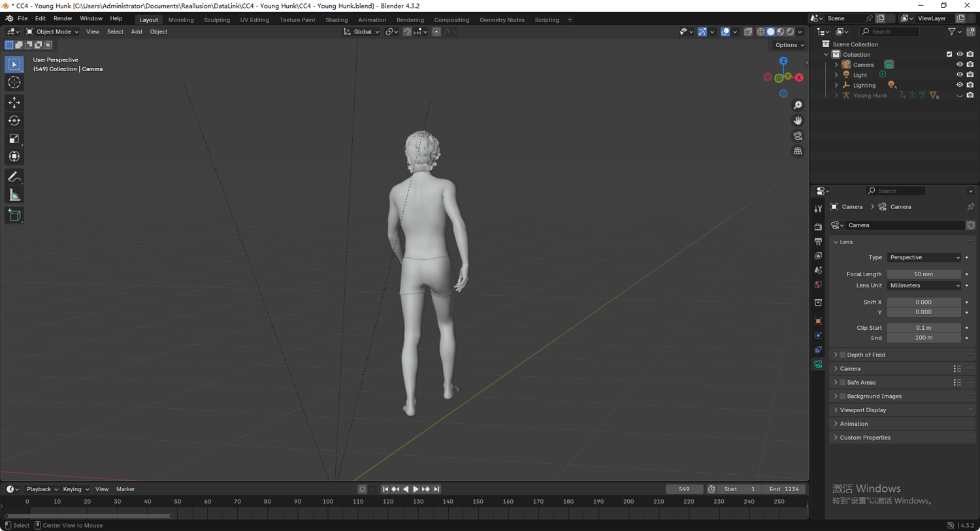The height and width of the screenshot is (531, 980).
Task: Open the Global transform orientation dropdown
Action: point(361,31)
